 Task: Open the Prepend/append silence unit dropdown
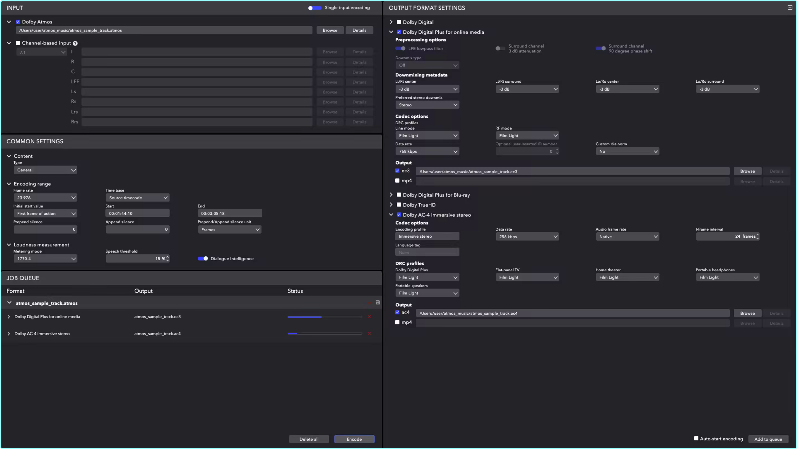(229, 229)
